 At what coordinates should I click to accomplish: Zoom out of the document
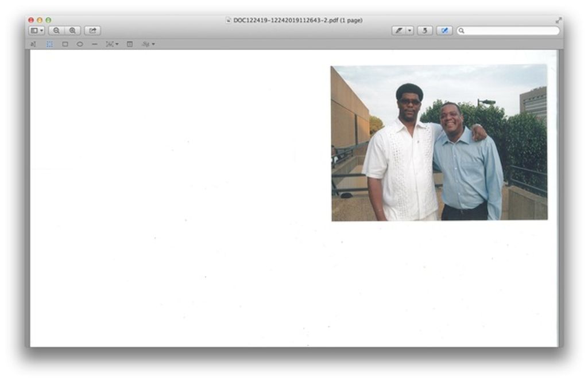(x=56, y=31)
